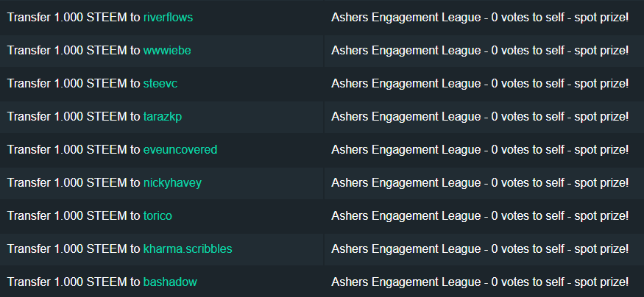Select memo in the nickyhavey row
Image resolution: width=644 pixels, height=297 pixels.
coord(480,183)
